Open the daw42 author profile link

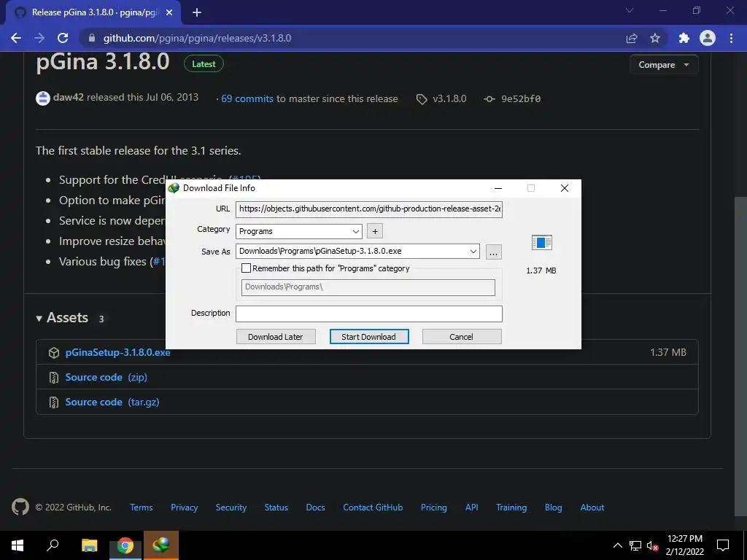(68, 97)
